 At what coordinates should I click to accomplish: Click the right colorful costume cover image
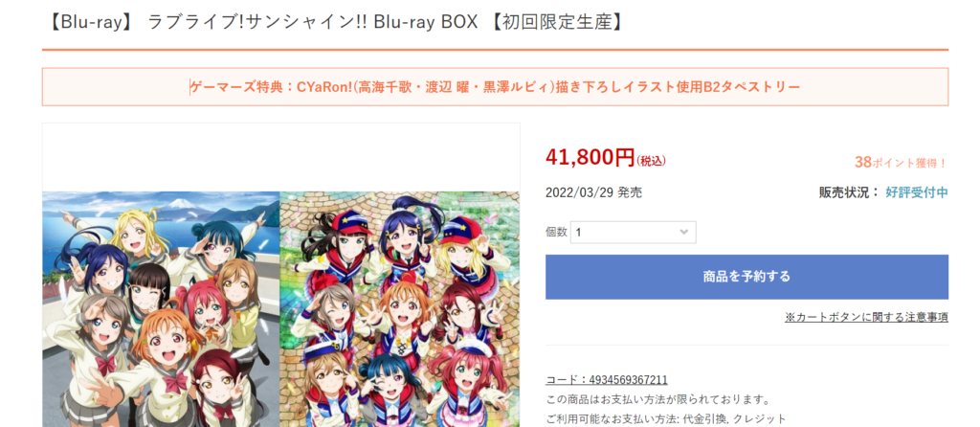[399, 309]
